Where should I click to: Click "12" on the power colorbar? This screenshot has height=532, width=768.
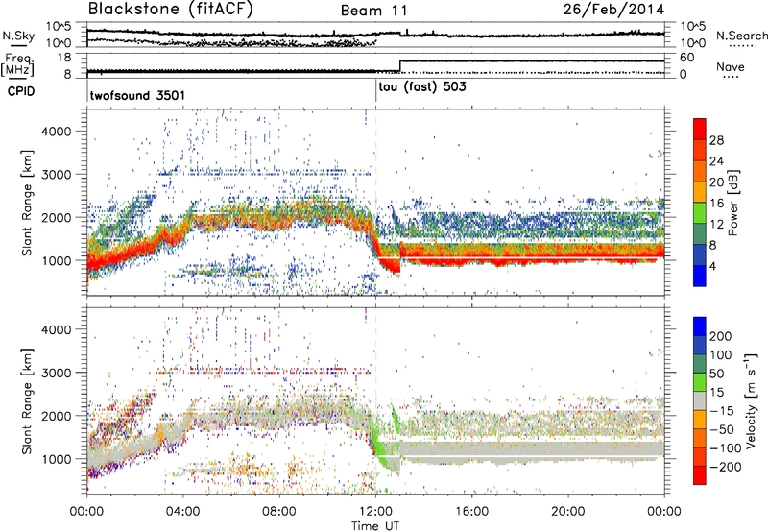(716, 225)
